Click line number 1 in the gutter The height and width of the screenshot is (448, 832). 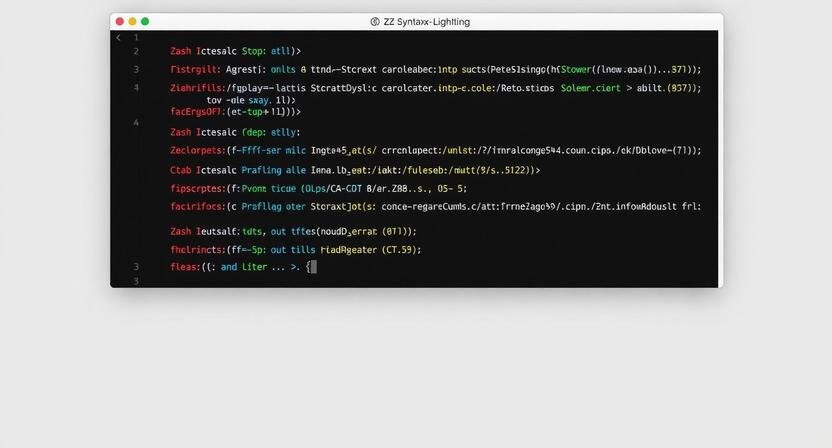tap(136, 37)
